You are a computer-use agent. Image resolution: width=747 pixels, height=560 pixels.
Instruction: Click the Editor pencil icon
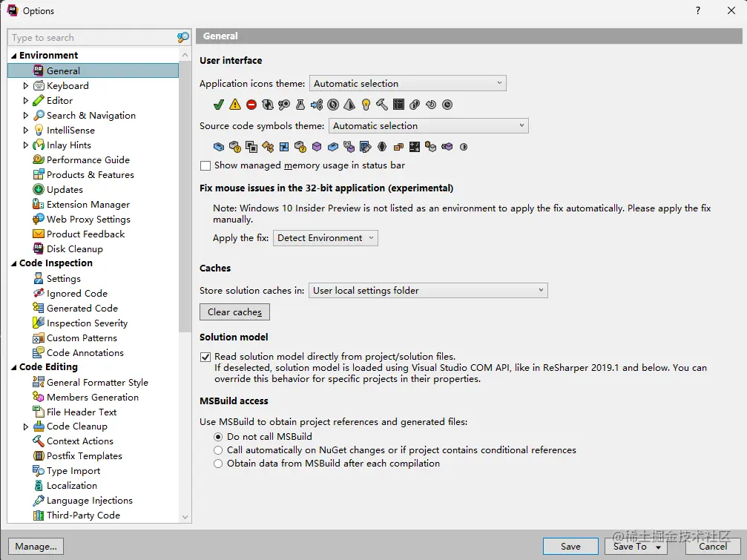pos(39,100)
